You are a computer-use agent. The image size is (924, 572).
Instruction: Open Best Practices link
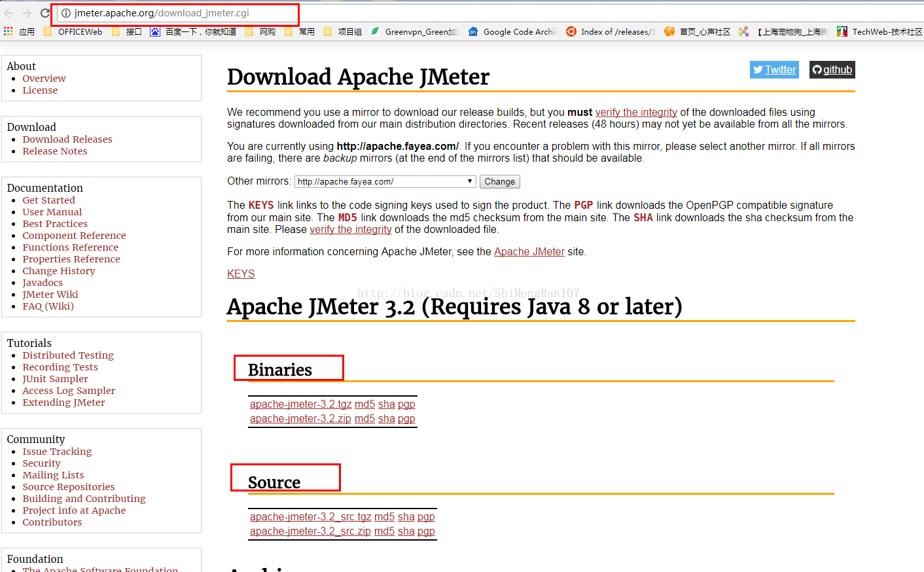[55, 224]
